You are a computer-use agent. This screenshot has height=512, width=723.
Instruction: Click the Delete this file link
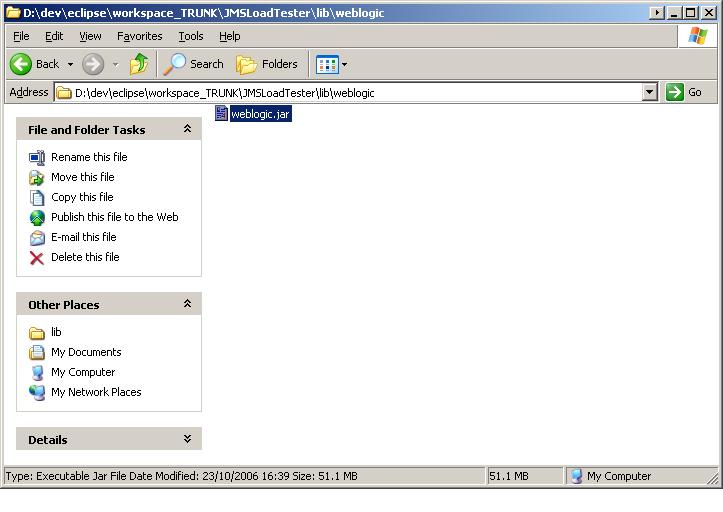click(85, 257)
